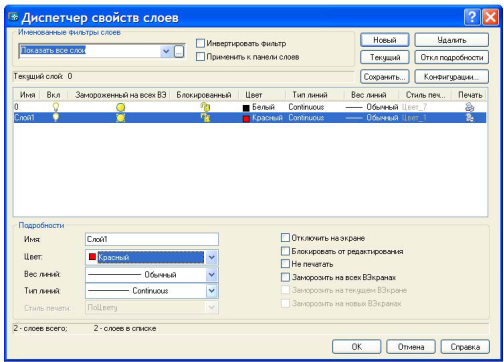Click the Текущий button
Screen dimensions: 504x362
pyautogui.click(x=385, y=57)
